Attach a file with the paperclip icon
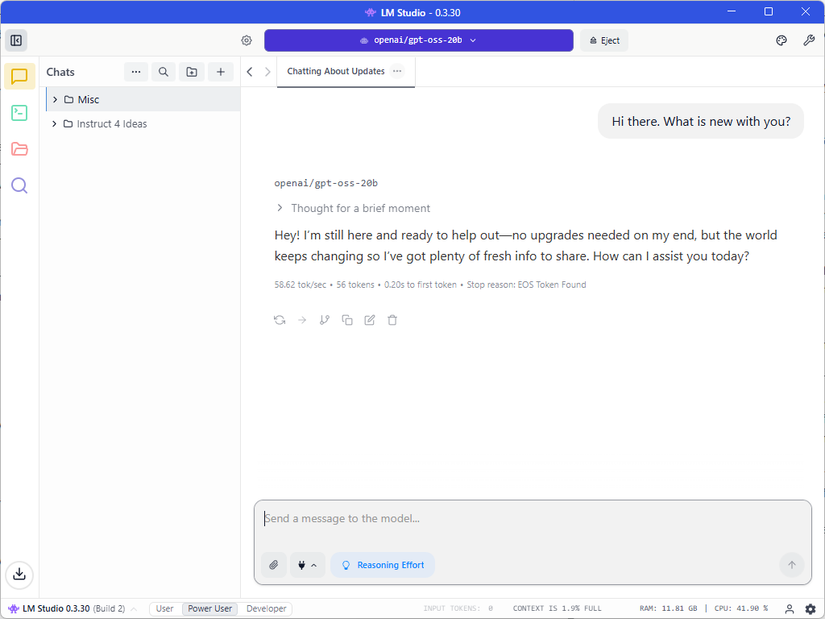 point(273,564)
